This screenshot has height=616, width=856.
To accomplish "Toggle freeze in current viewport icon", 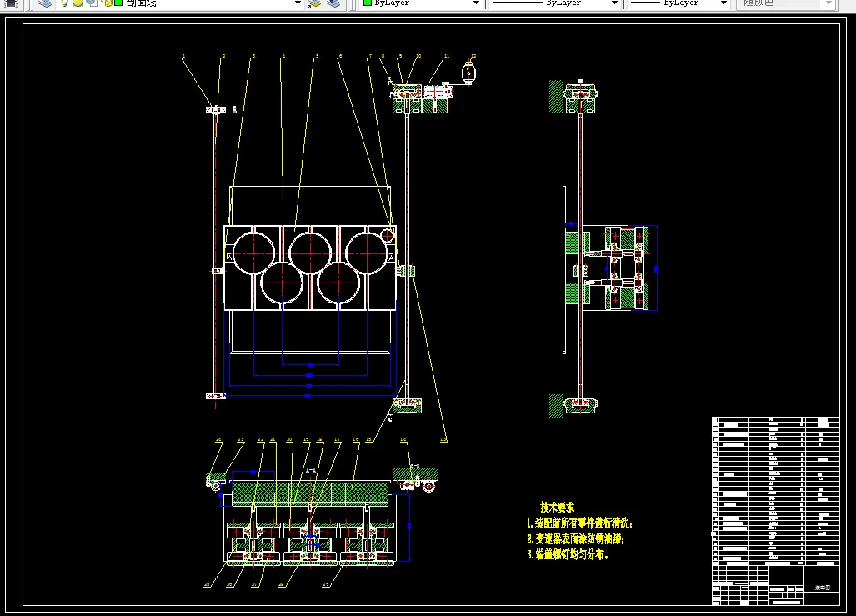I will [92, 3].
